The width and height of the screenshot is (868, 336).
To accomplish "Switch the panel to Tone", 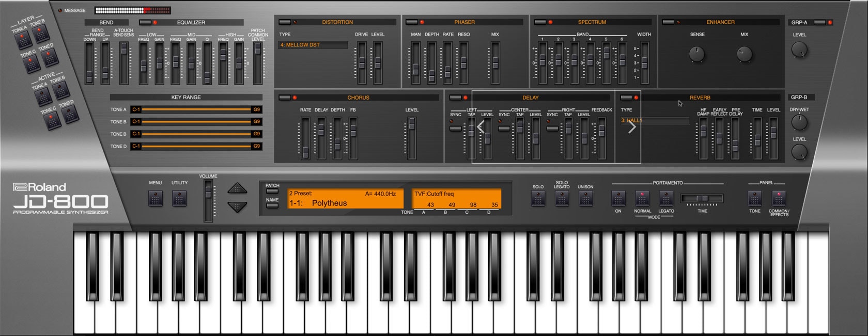I will pyautogui.click(x=755, y=198).
